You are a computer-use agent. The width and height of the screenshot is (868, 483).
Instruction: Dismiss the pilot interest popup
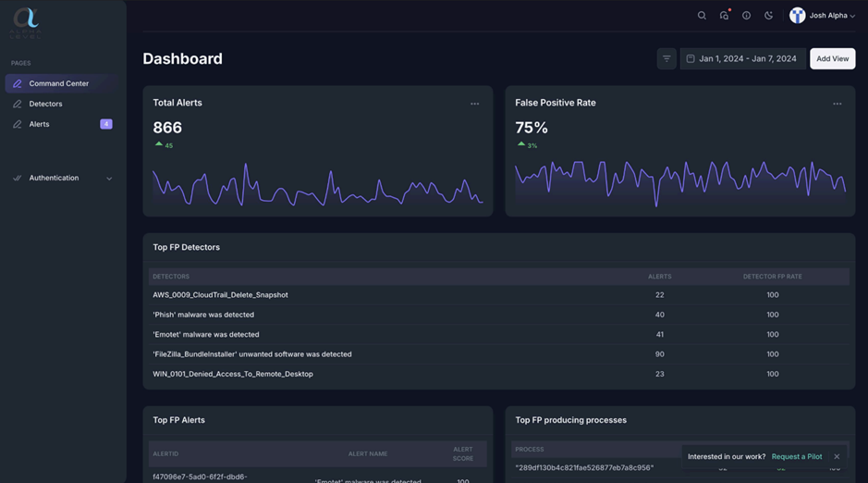pos(837,456)
